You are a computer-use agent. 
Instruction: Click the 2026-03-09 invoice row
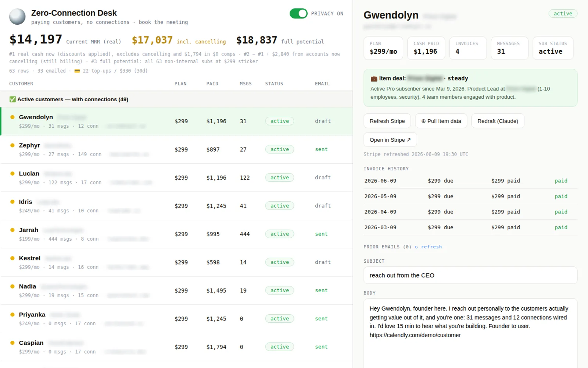pyautogui.click(x=470, y=227)
